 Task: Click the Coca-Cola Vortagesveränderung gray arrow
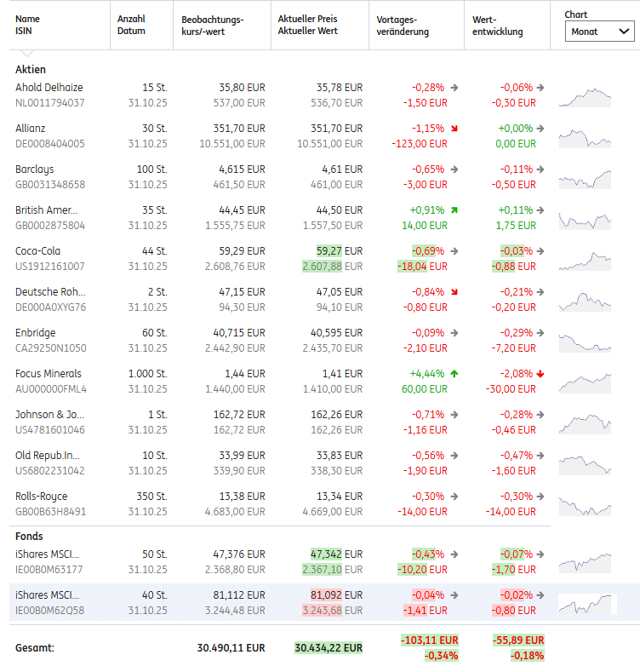click(454, 251)
